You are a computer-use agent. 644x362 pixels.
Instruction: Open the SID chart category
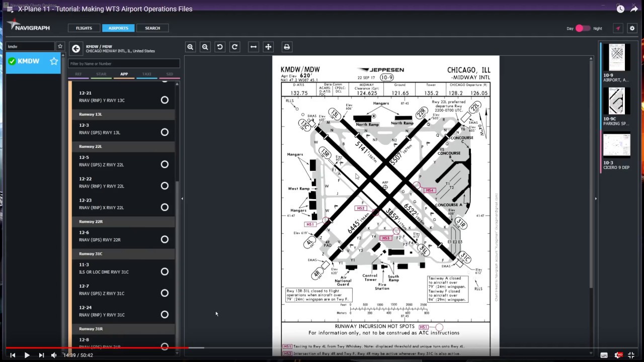(170, 74)
